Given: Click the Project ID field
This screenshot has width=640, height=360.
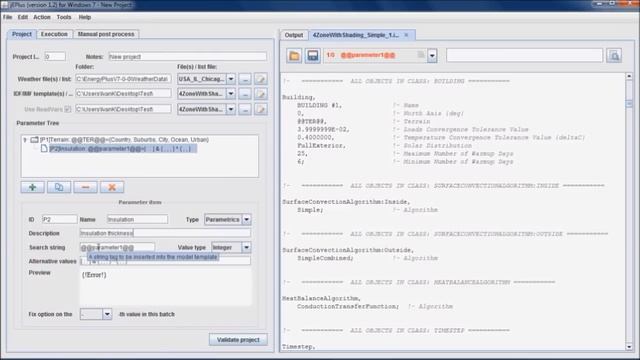Looking at the screenshot, I should point(55,57).
